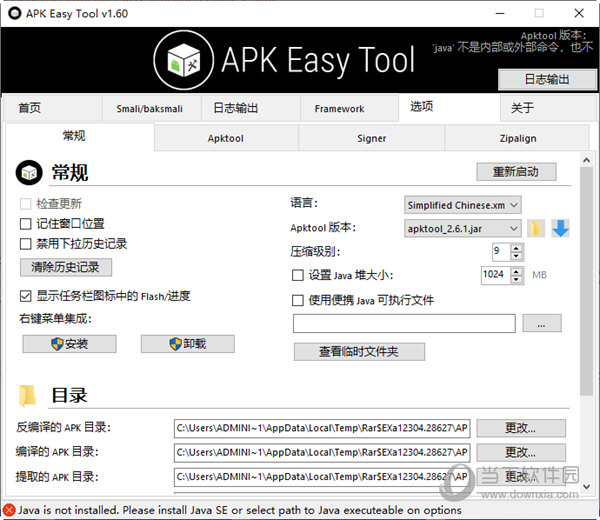Switch to the Smali/baksmali tab
The width and height of the screenshot is (600, 520).
(x=152, y=108)
